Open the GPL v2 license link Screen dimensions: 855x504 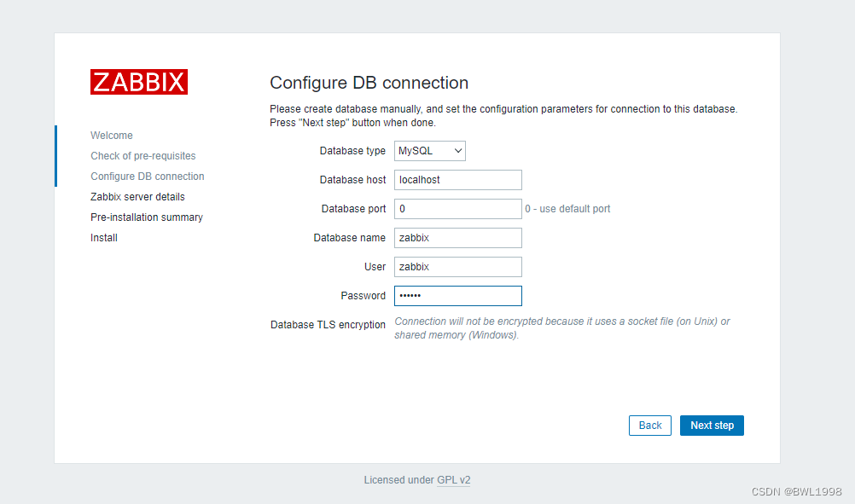(454, 480)
